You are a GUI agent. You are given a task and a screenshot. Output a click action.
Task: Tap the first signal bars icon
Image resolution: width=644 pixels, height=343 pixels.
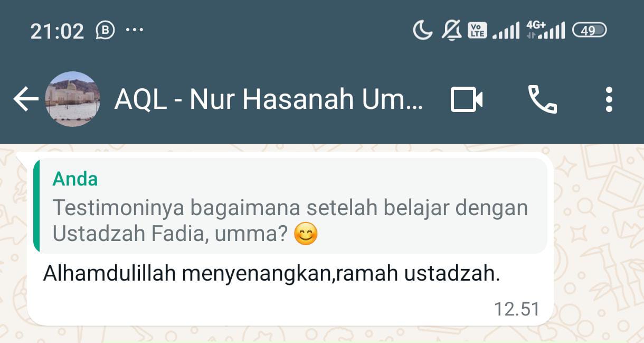506,31
